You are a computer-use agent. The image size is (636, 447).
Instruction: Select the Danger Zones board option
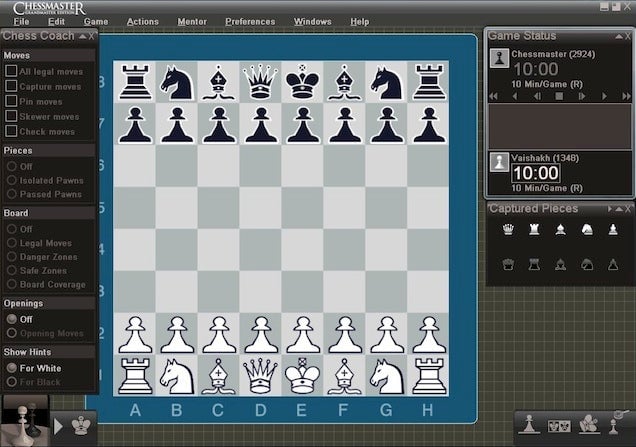(12, 258)
